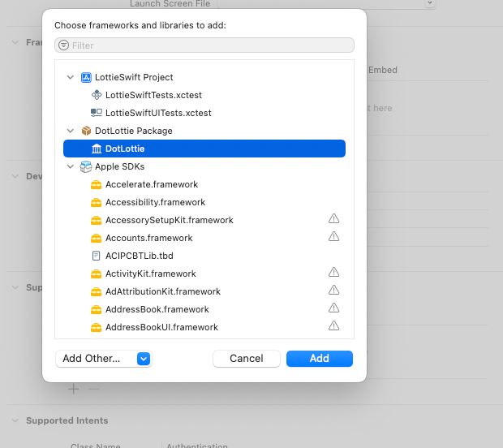Click the LottieSwiftUITests.xctest UI test icon
Viewport: 503px width, 448px height.
click(97, 113)
